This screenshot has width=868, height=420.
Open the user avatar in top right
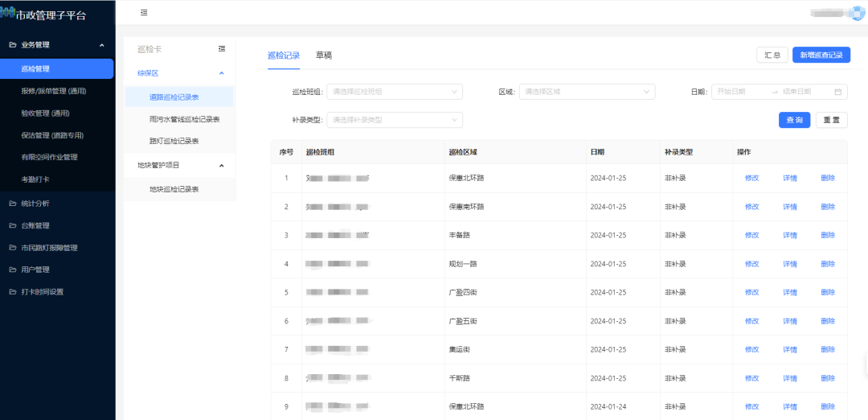(857, 13)
